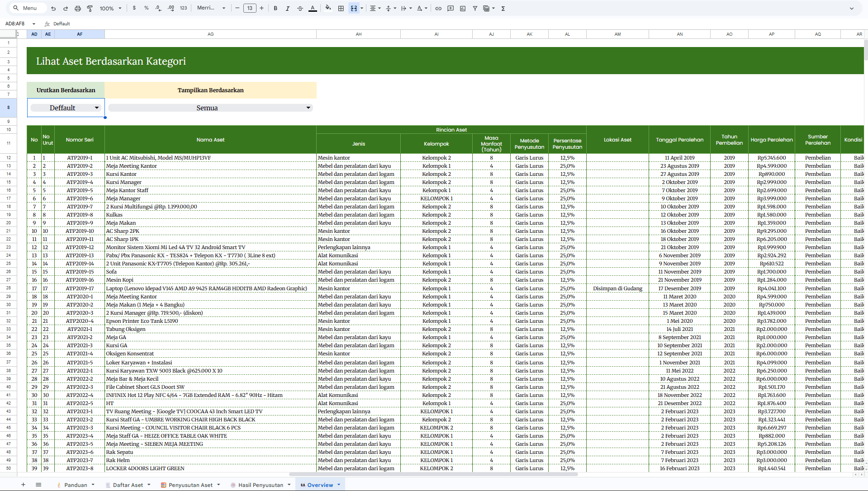
Task: Open the functions list
Action: pyautogui.click(x=503, y=8)
